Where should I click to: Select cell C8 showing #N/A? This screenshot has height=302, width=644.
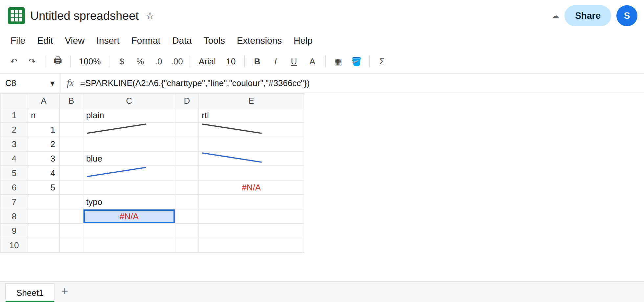pyautogui.click(x=129, y=216)
